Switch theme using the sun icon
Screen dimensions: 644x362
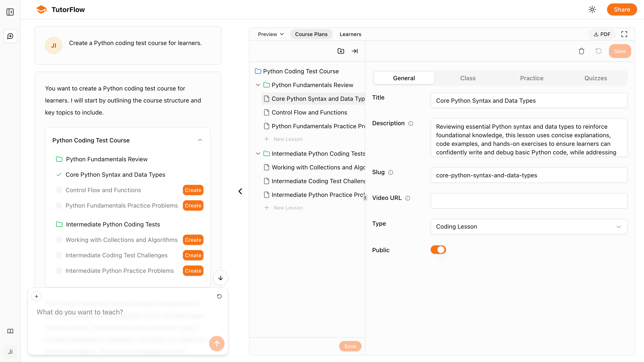click(592, 9)
